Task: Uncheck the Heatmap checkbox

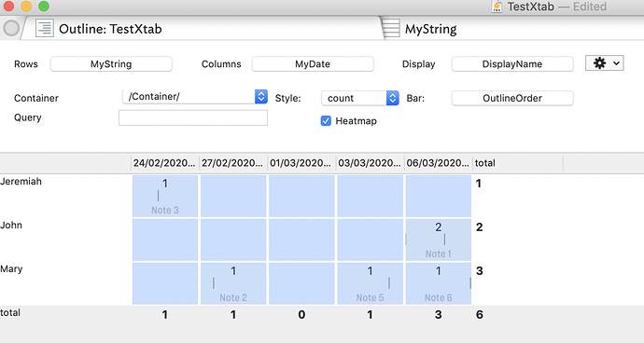Action: click(x=326, y=121)
